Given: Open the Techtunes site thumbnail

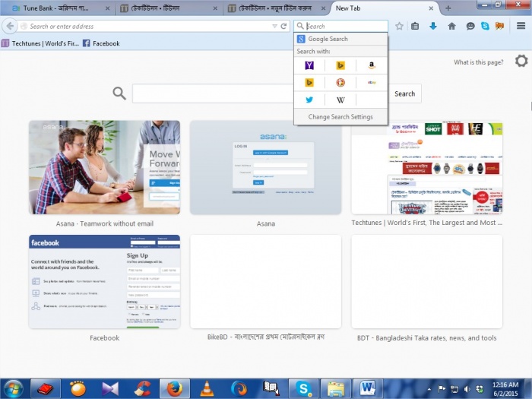Looking at the screenshot, I should (x=427, y=169).
